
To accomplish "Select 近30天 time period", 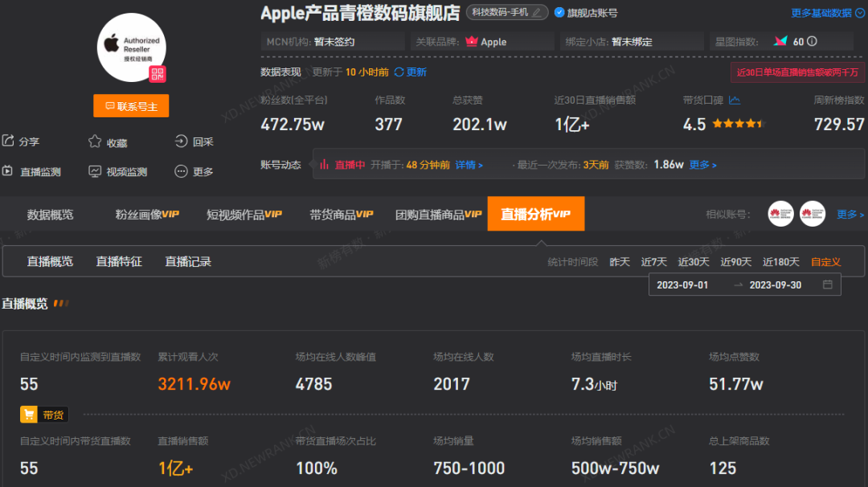I will [x=694, y=262].
